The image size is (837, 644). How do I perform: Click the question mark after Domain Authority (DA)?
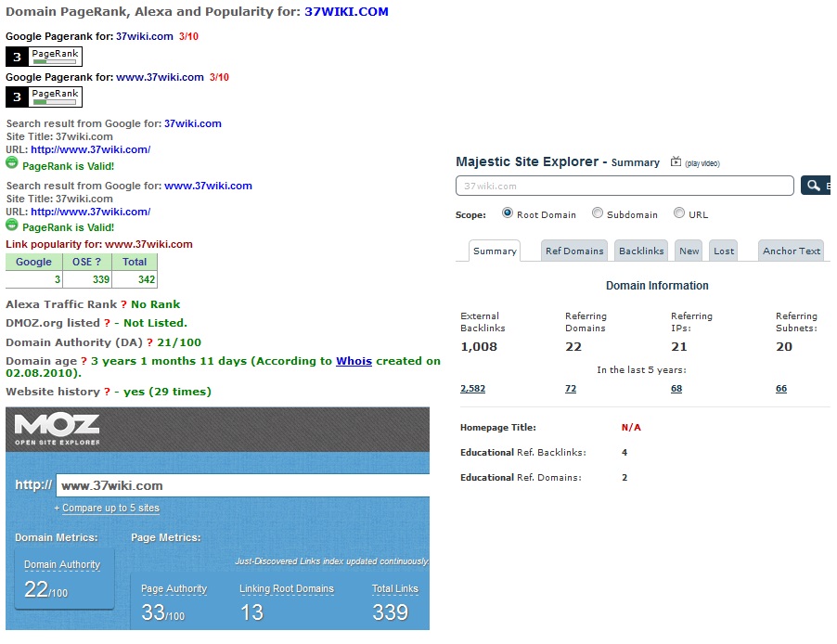[149, 342]
